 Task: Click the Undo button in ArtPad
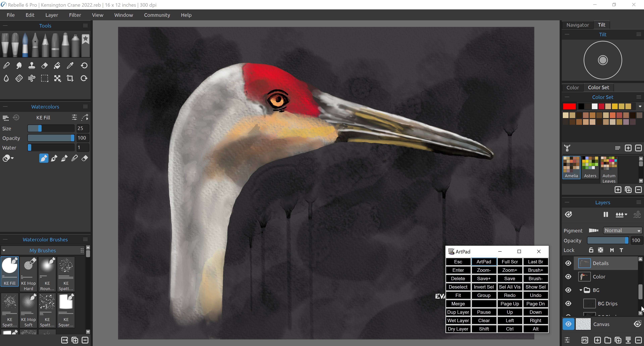[x=535, y=295]
